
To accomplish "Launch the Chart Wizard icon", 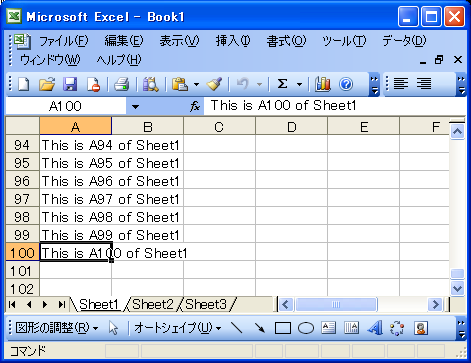I will (323, 84).
